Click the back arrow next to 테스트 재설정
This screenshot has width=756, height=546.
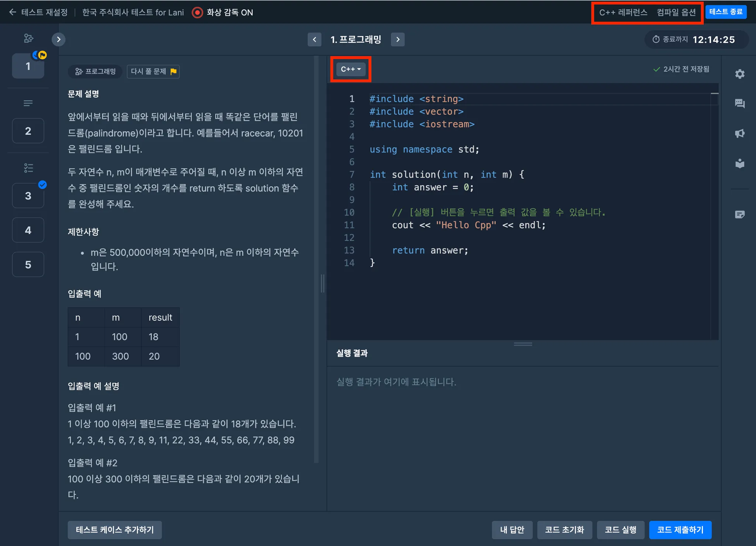tap(13, 12)
